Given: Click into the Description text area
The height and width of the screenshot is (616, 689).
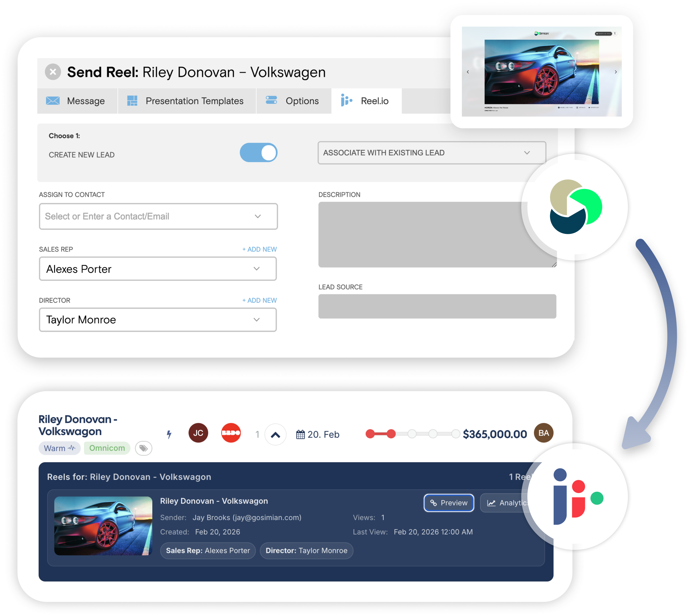Looking at the screenshot, I should (437, 235).
